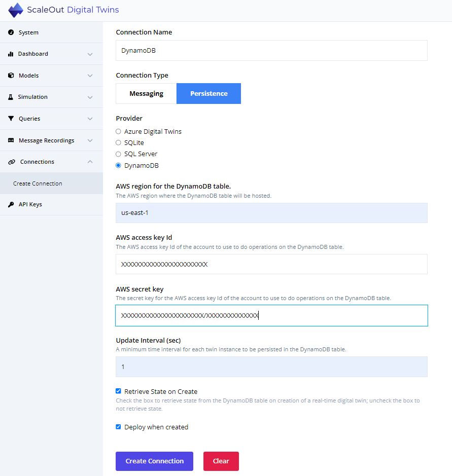The width and height of the screenshot is (452, 476).
Task: Select SQLite provider radio button
Action: point(119,142)
